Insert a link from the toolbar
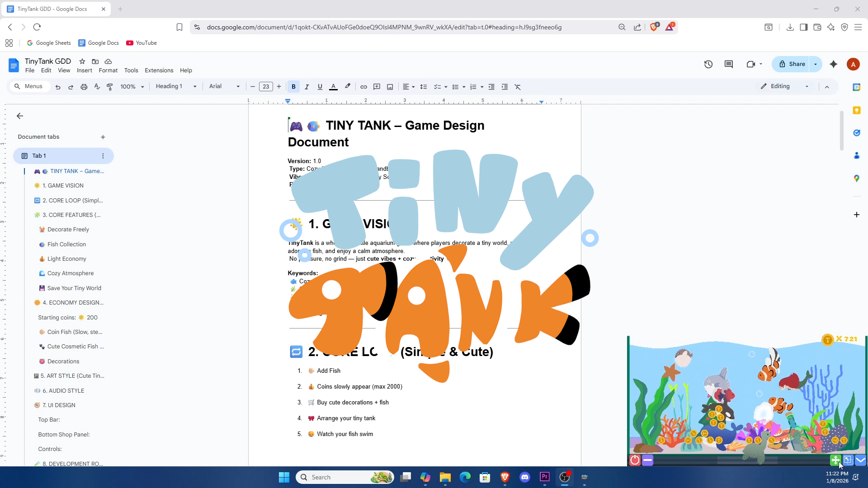The width and height of the screenshot is (868, 488). (x=363, y=87)
